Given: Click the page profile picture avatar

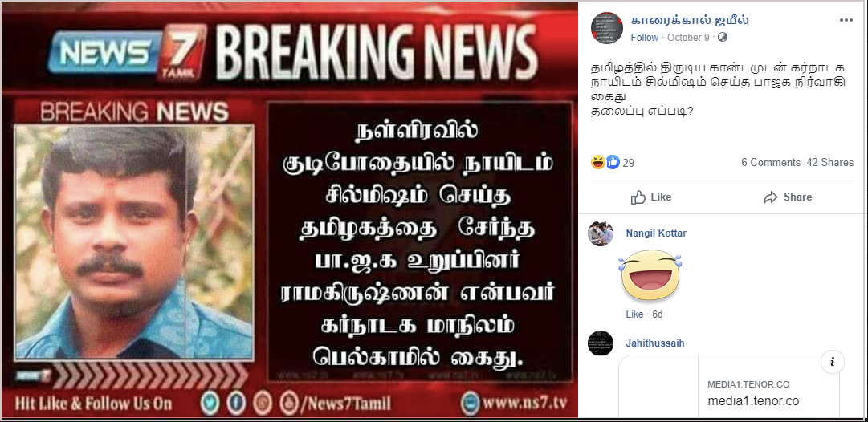Looking at the screenshot, I should 607,27.
